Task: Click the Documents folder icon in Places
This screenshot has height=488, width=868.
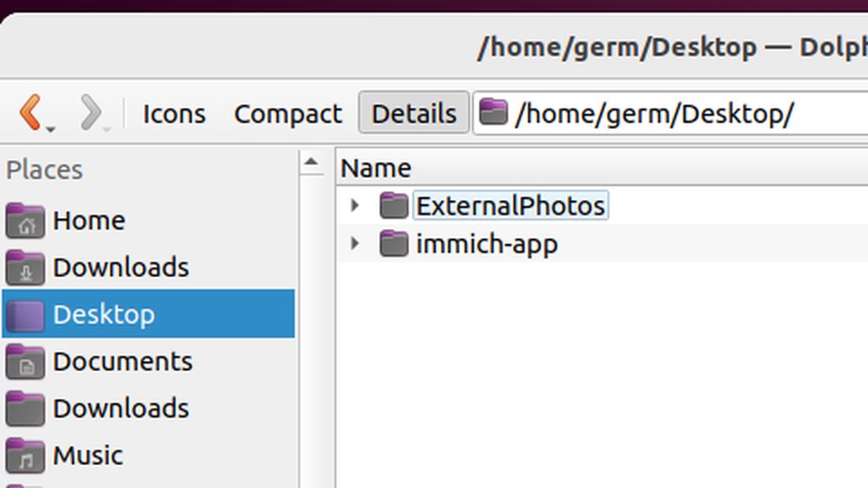Action: 25,362
